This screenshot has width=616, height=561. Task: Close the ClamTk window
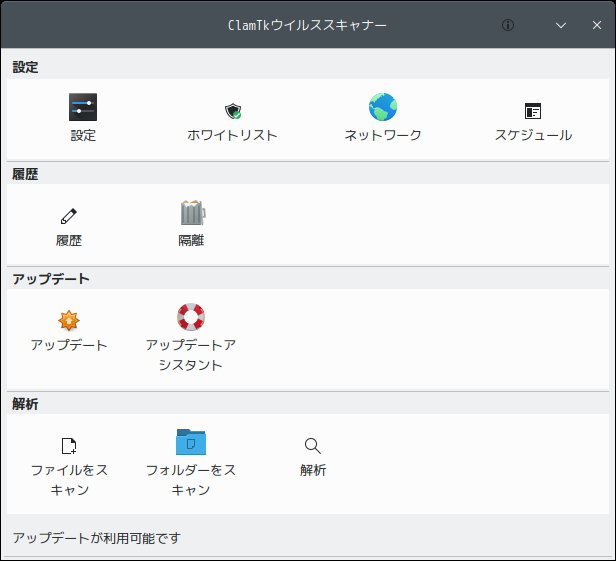pyautogui.click(x=597, y=25)
